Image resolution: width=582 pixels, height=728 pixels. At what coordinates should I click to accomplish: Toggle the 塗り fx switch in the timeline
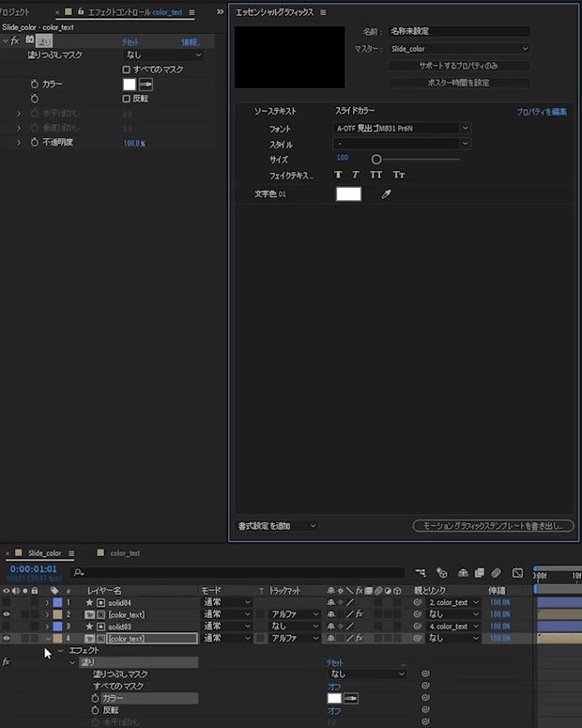6,662
